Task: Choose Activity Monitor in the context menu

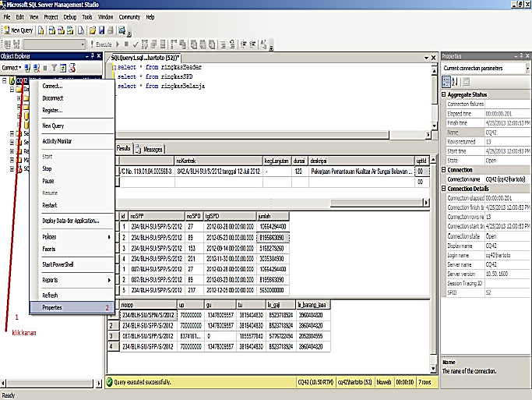Action: click(72, 141)
